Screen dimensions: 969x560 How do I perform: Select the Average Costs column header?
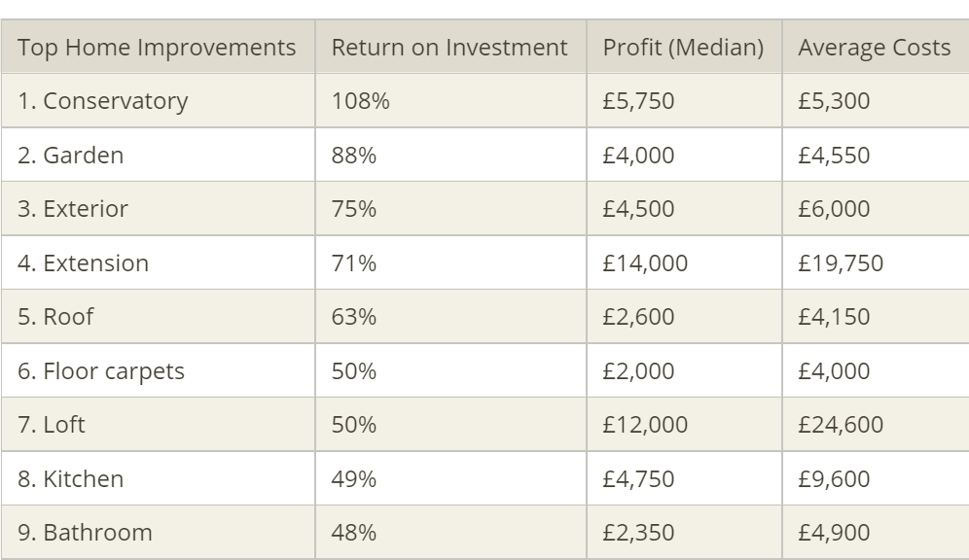[874, 48]
